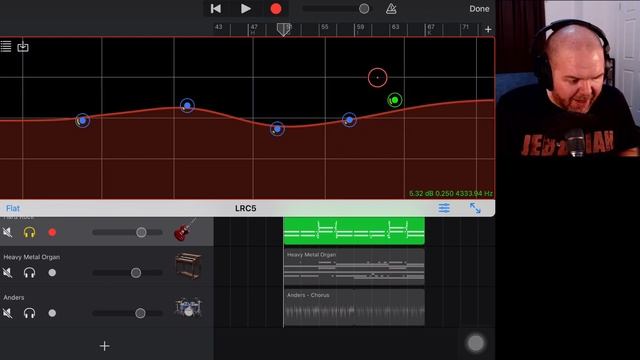Viewport: 640px width, 360px height.
Task: Select the raised second blue EQ node
Action: pyautogui.click(x=187, y=106)
